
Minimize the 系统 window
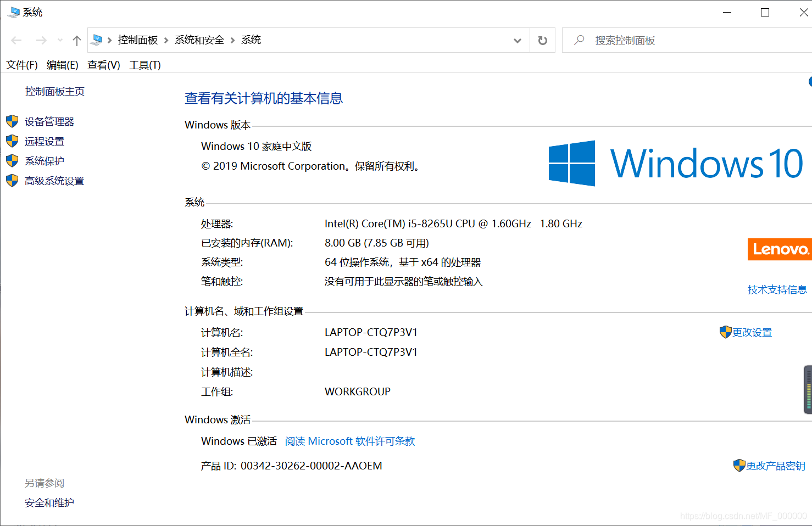coord(727,12)
